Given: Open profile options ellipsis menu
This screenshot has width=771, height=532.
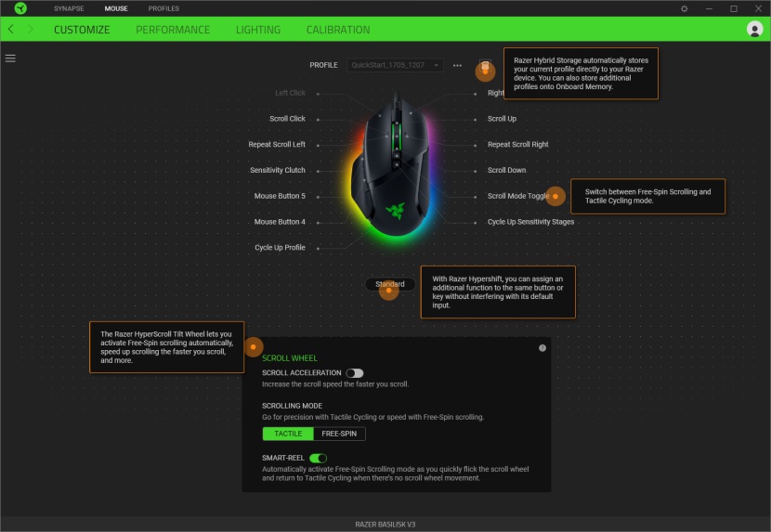Looking at the screenshot, I should click(x=457, y=65).
